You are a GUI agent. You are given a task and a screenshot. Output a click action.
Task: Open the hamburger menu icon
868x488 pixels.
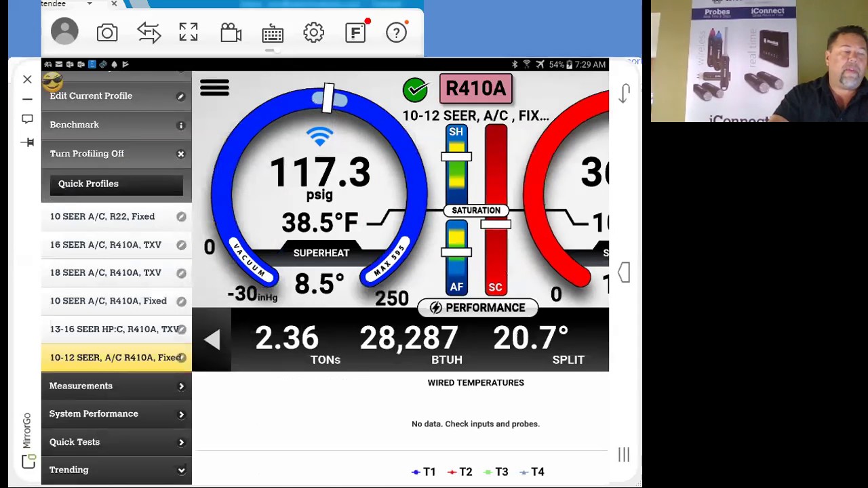click(x=214, y=88)
